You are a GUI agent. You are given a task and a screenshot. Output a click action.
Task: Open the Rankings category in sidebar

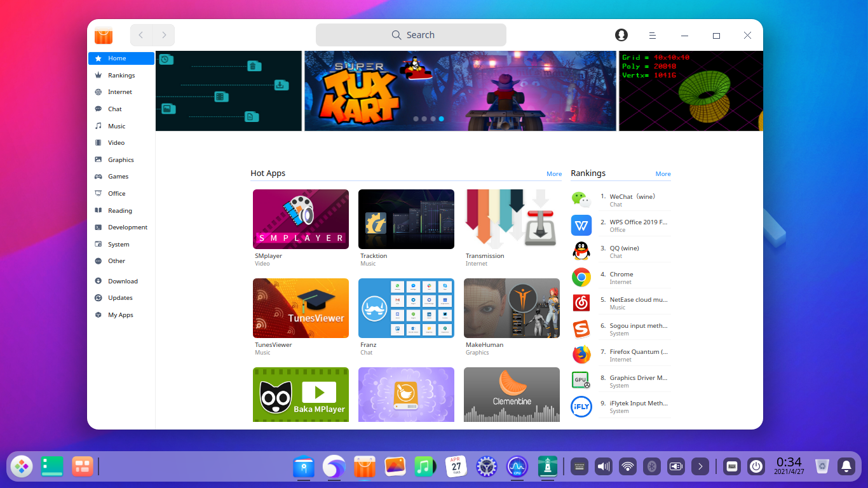click(121, 75)
